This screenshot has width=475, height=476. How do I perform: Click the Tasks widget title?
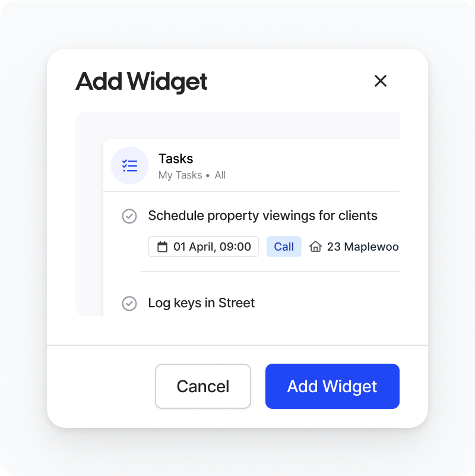pyautogui.click(x=176, y=159)
